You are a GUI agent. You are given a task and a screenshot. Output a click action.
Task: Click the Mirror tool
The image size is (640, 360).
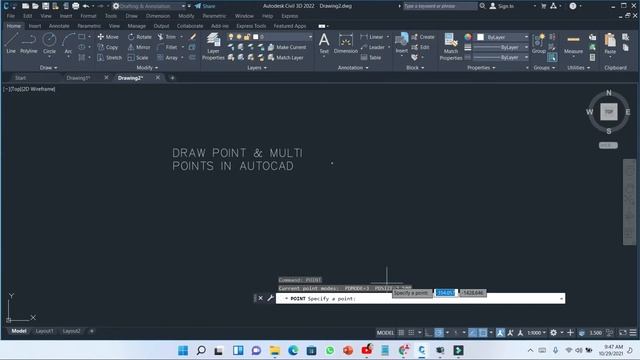point(139,47)
